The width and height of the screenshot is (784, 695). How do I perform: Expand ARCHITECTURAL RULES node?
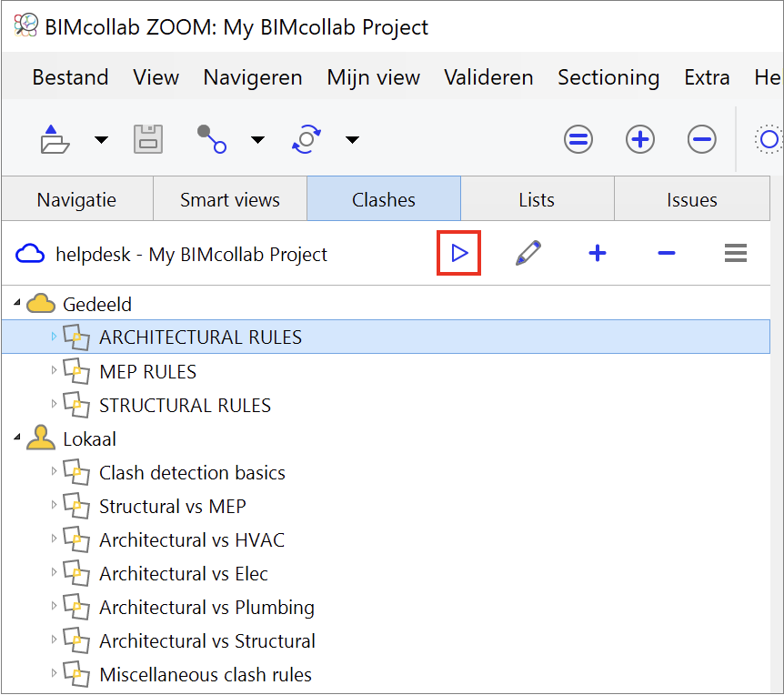[x=54, y=337]
